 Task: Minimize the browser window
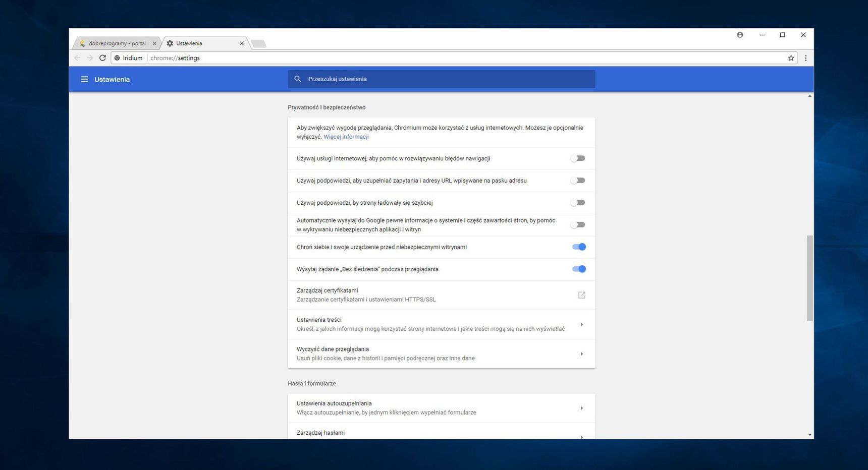pyautogui.click(x=762, y=35)
